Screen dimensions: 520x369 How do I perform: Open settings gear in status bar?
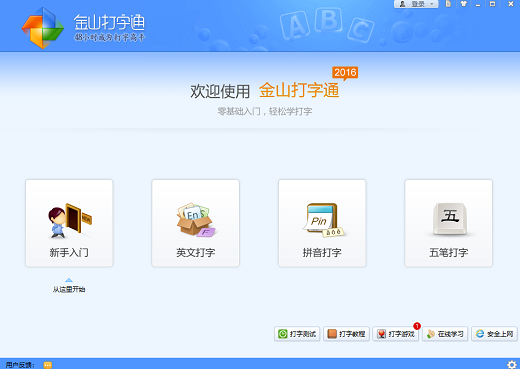[x=512, y=364]
